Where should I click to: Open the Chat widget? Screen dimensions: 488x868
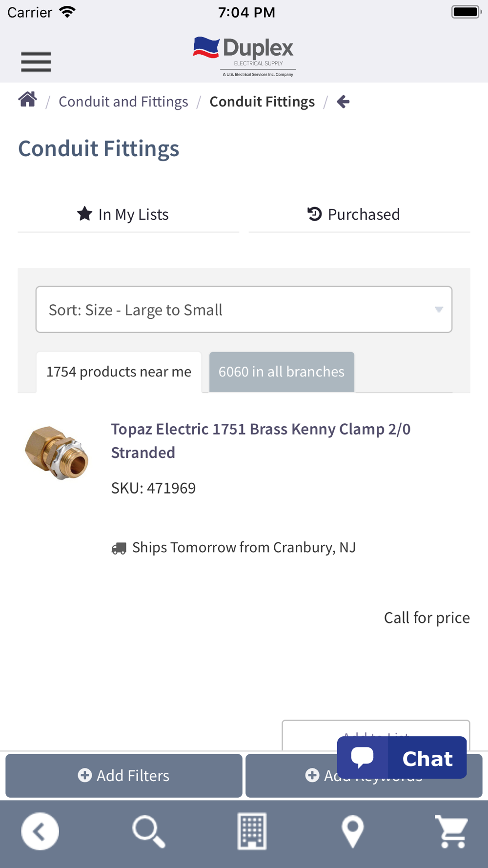[402, 758]
